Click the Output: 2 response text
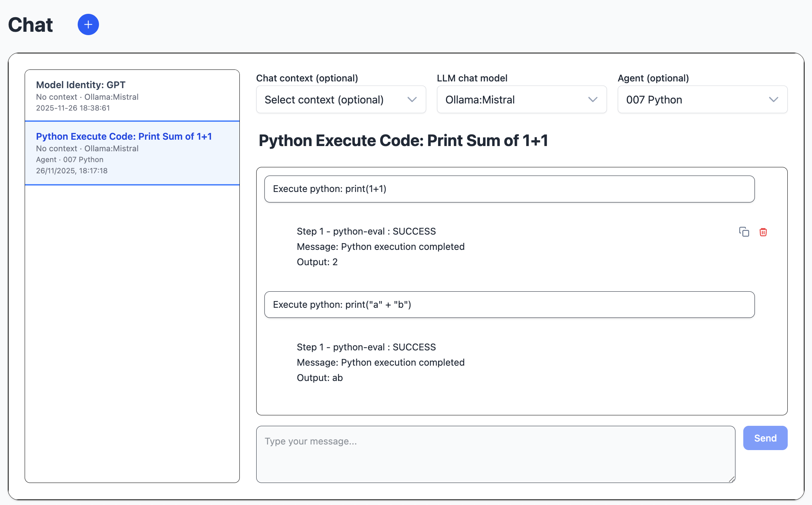 coord(317,262)
